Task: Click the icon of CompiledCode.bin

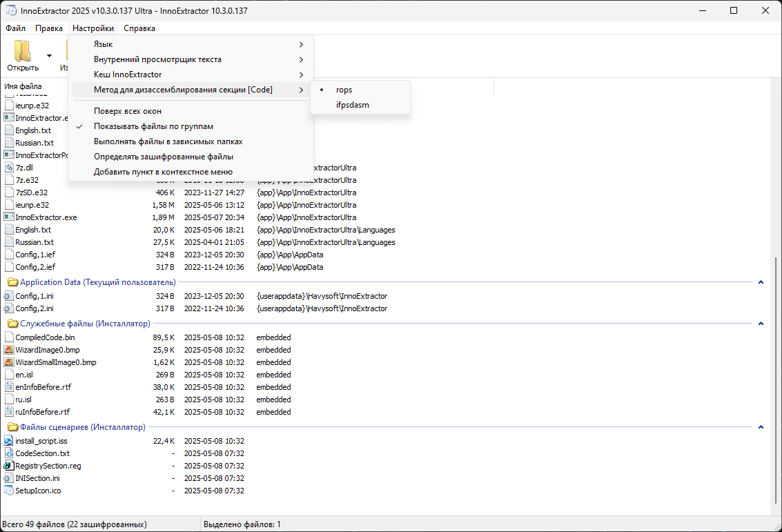Action: [x=9, y=337]
